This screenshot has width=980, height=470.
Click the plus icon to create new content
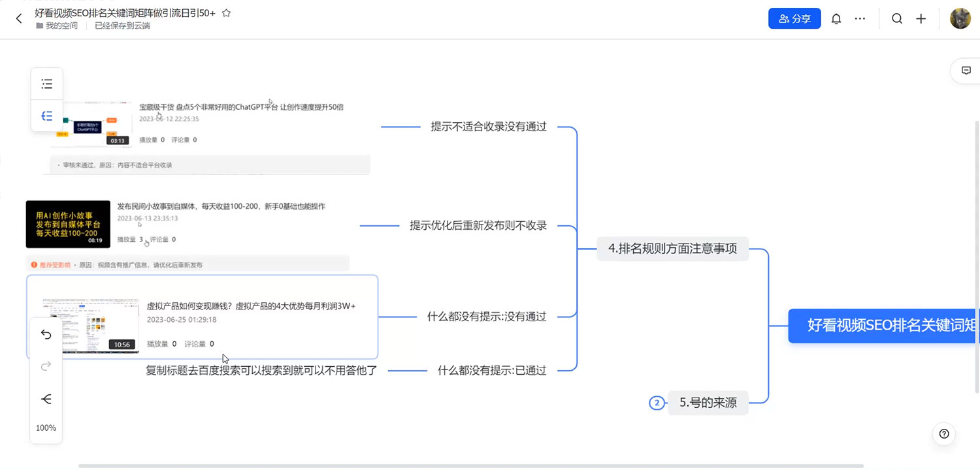[921, 18]
